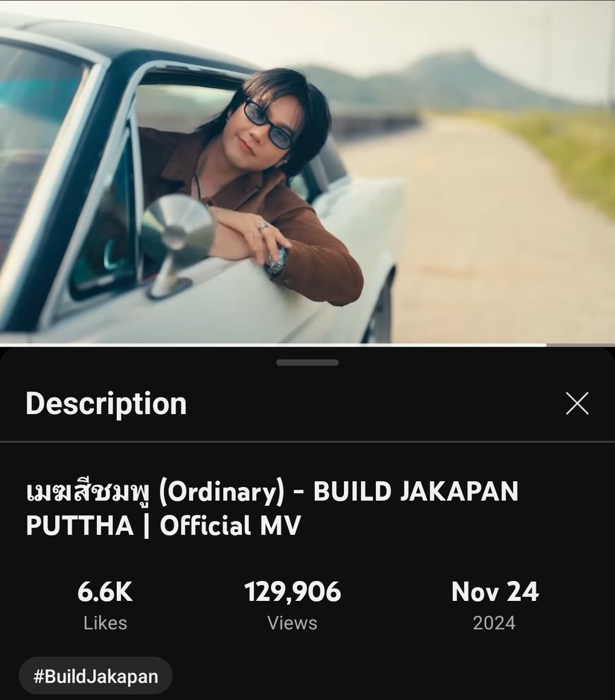Open the #BuildJakapan hashtag chip
615x700 pixels.
(95, 676)
